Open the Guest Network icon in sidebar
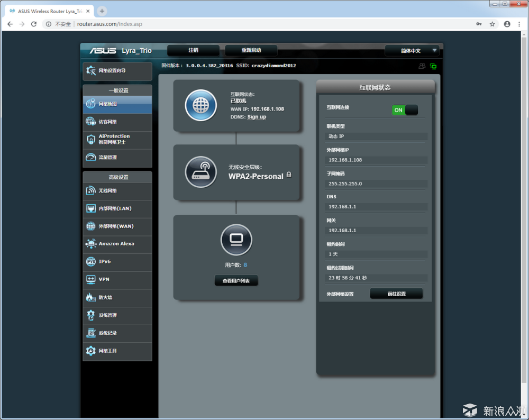The height and width of the screenshot is (420, 529). [90, 122]
